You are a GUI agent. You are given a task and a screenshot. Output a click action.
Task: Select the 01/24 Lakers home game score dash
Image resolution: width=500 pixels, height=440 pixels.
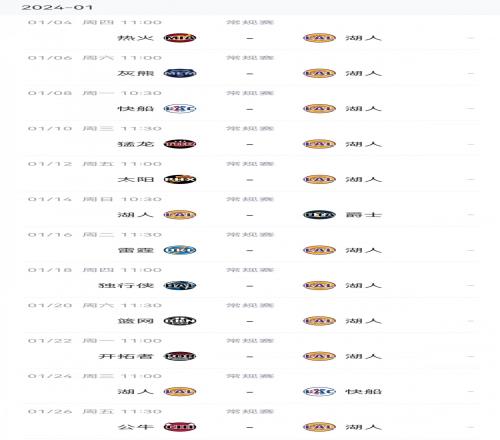[x=250, y=392]
